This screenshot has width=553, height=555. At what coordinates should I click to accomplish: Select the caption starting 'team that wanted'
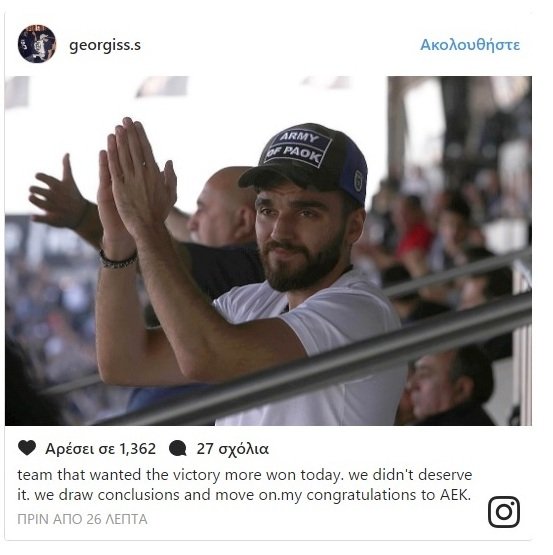tap(245, 485)
